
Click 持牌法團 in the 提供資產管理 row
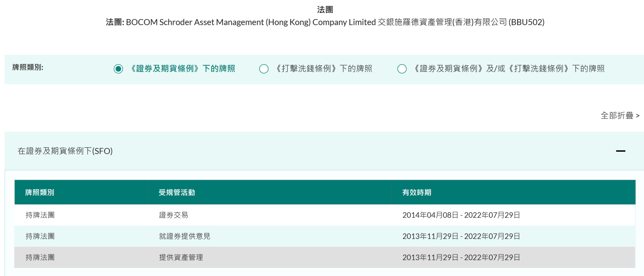point(40,258)
